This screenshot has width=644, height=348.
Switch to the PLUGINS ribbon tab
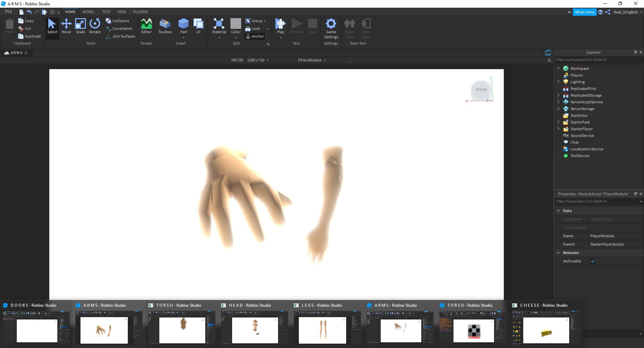tap(141, 12)
